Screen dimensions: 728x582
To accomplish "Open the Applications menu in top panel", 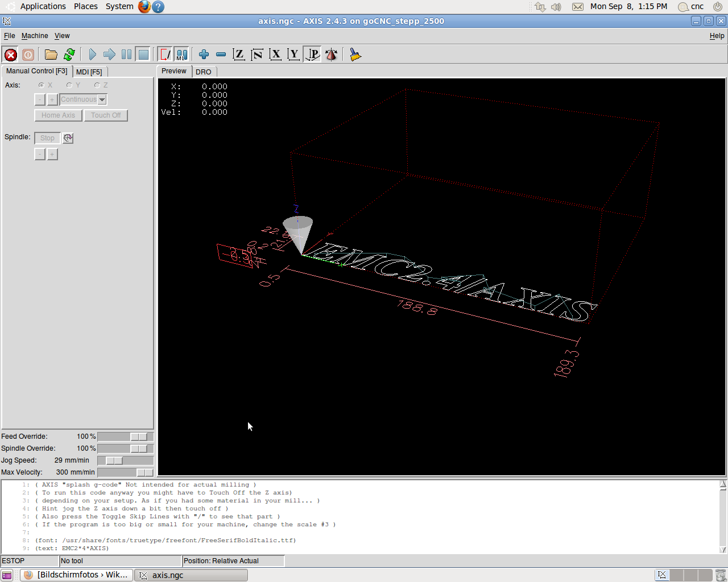I will coord(43,6).
